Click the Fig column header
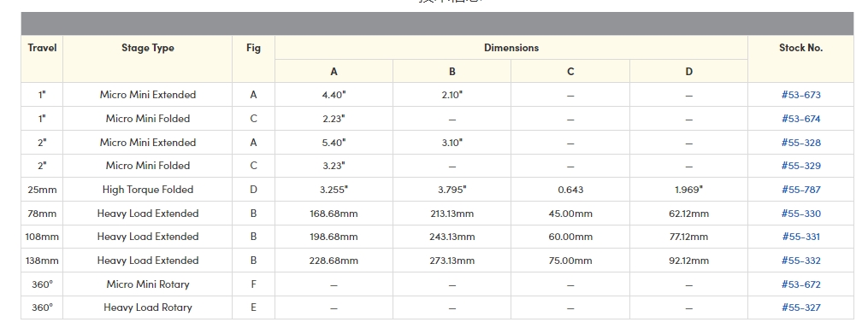 (x=253, y=59)
